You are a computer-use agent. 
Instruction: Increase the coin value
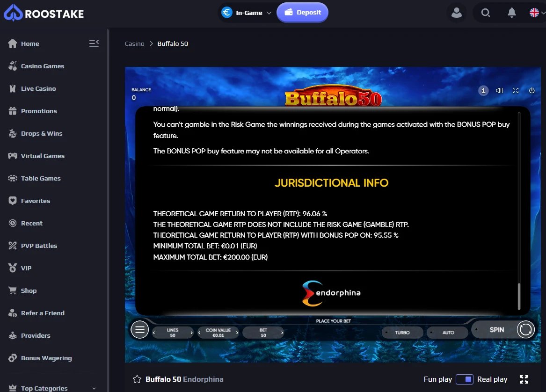[x=237, y=333]
